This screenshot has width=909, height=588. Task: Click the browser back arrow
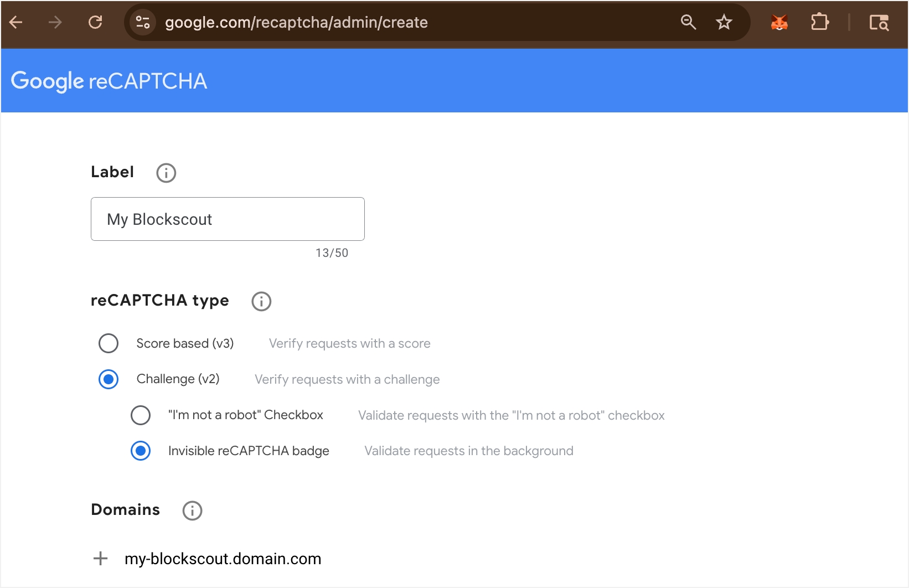coord(16,22)
